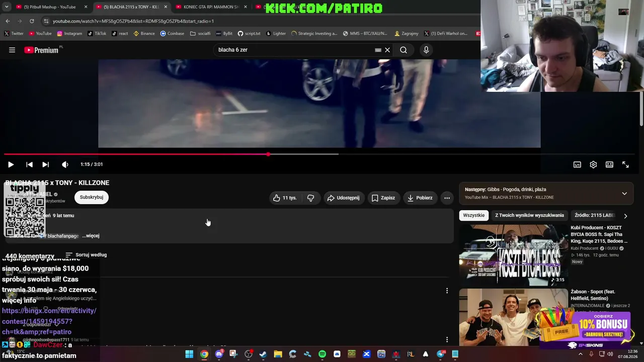Start voice search with the microphone
The height and width of the screenshot is (362, 644).
(426, 50)
